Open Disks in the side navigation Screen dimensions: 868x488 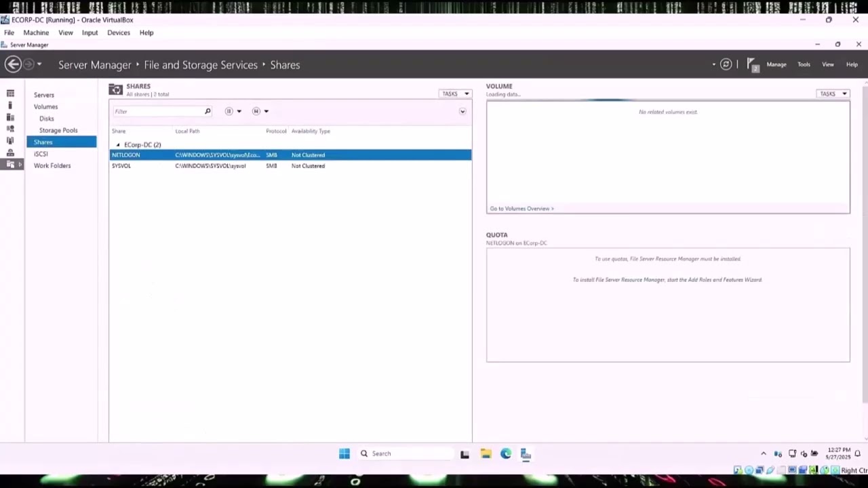coord(47,119)
